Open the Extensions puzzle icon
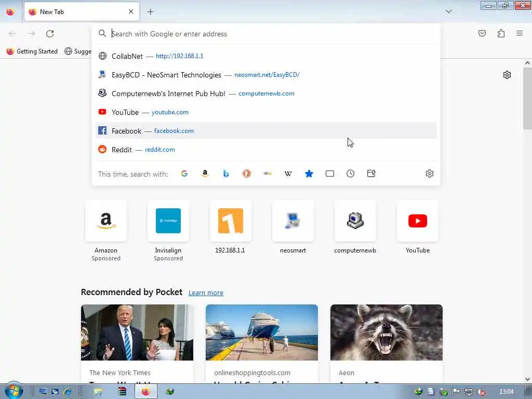 [x=501, y=33]
